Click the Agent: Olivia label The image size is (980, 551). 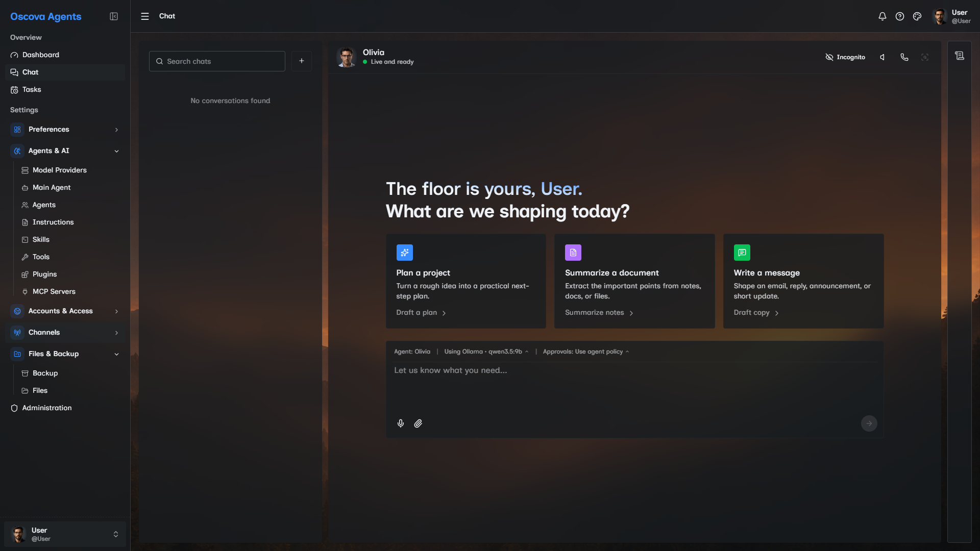point(412,352)
